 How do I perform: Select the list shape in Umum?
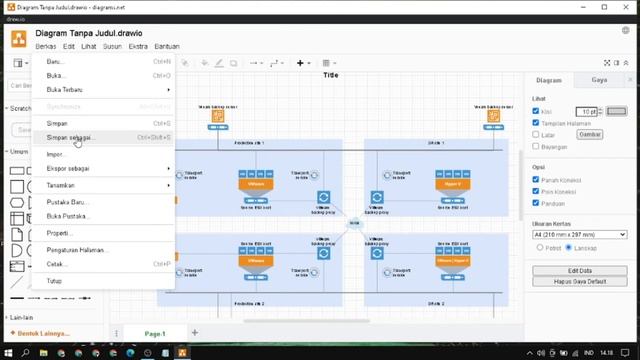click(x=17, y=266)
